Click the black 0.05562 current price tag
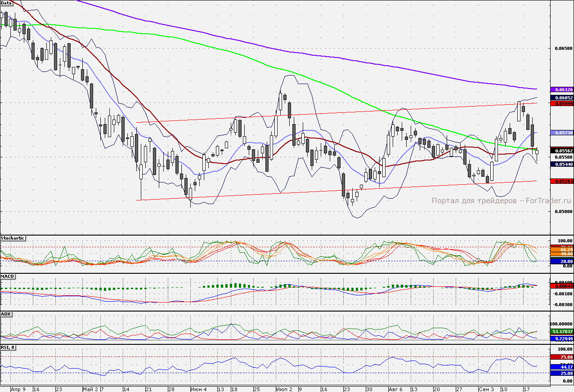 (562, 151)
